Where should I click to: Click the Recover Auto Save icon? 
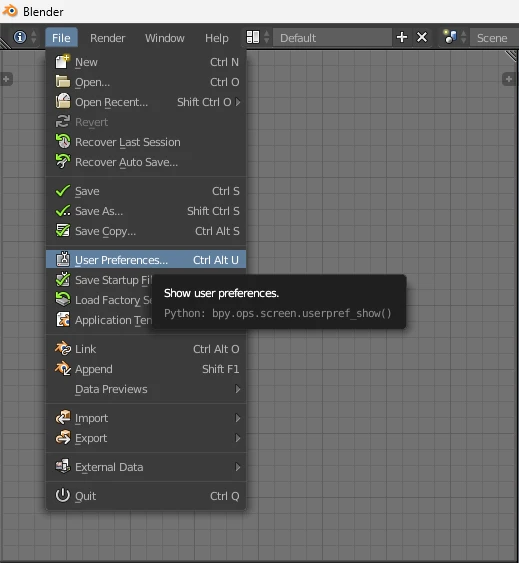[63, 162]
